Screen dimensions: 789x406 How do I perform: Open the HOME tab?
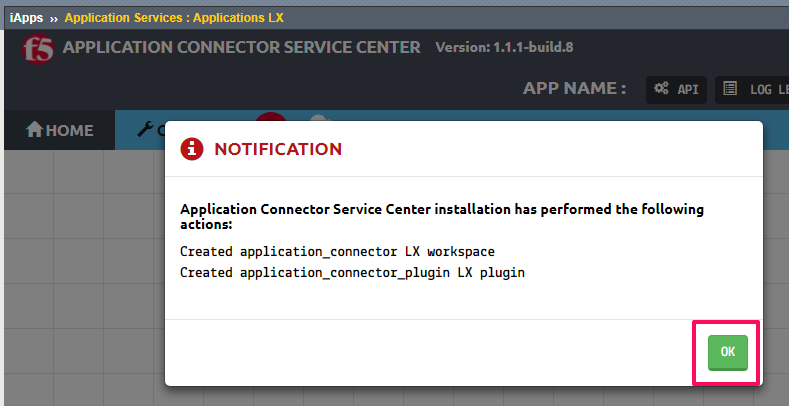point(59,130)
